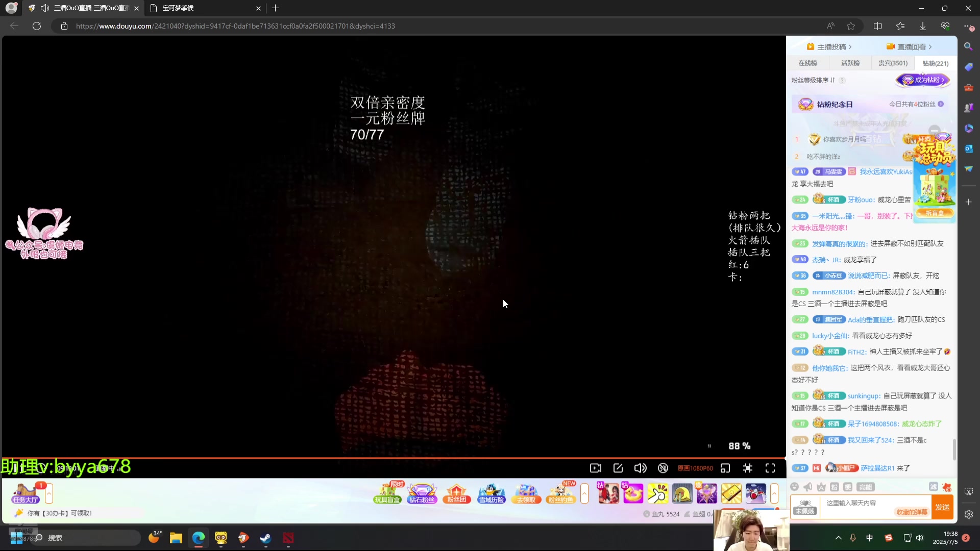Click the 粉 fan danmaku icon

point(835,487)
